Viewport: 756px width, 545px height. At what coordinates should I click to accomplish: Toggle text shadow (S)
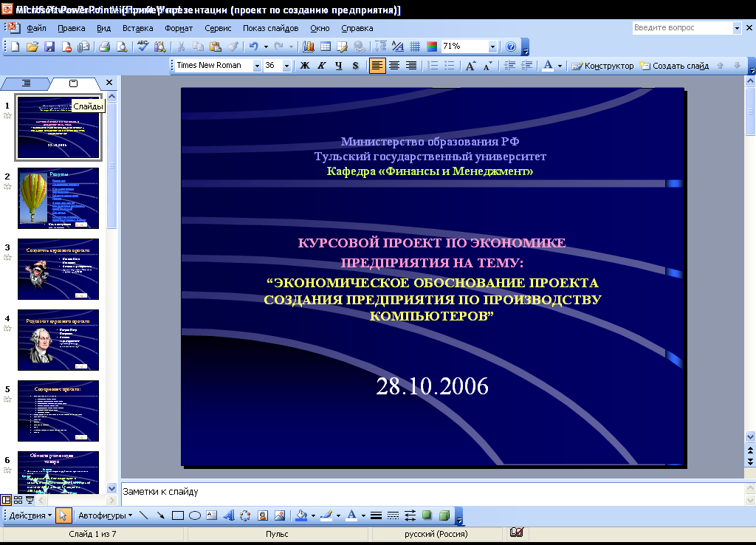[x=355, y=66]
